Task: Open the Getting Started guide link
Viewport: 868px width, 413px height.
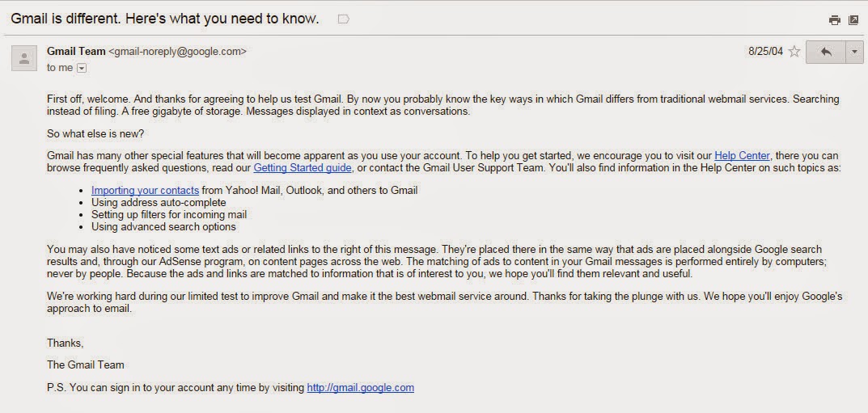Action: [302, 168]
